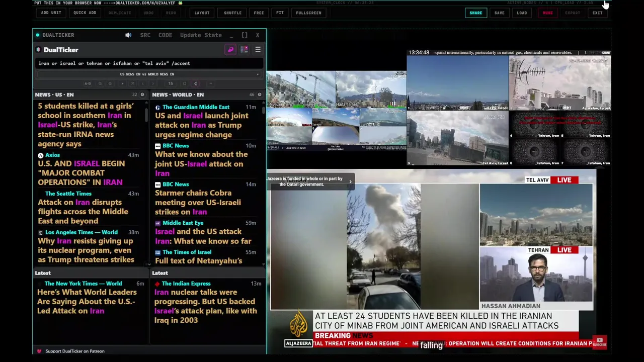Click the previous arrow icon
644x362 pixels.
[x=143, y=83]
